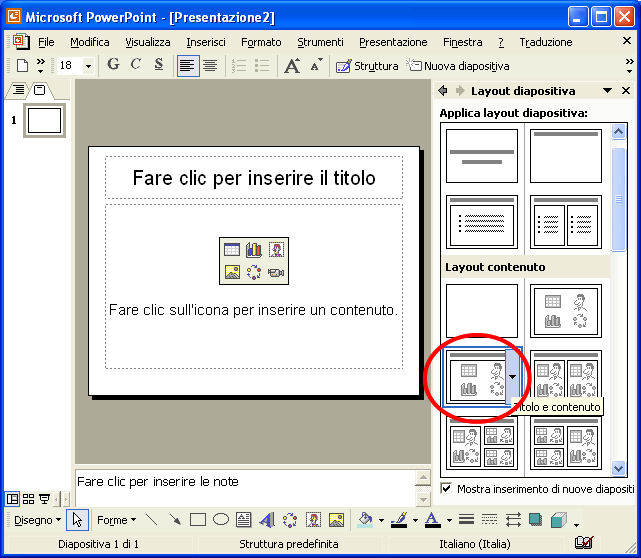
Task: Close the Layout diapositiva task pane
Action: point(626,90)
